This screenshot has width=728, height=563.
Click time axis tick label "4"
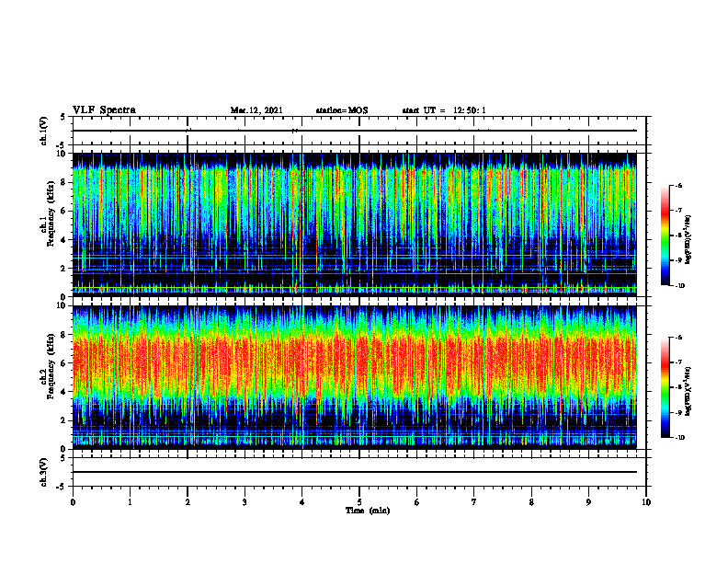coord(302,502)
